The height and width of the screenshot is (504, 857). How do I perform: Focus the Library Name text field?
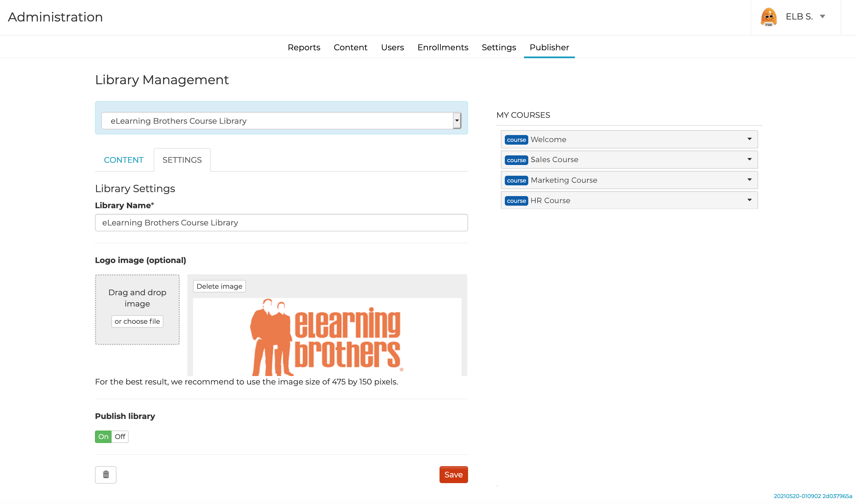click(x=281, y=223)
